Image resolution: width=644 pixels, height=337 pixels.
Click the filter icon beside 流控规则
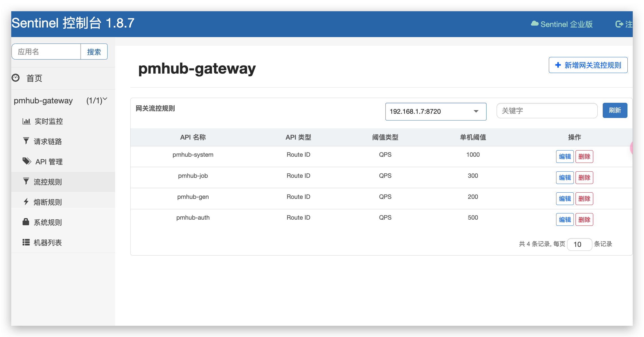point(26,181)
